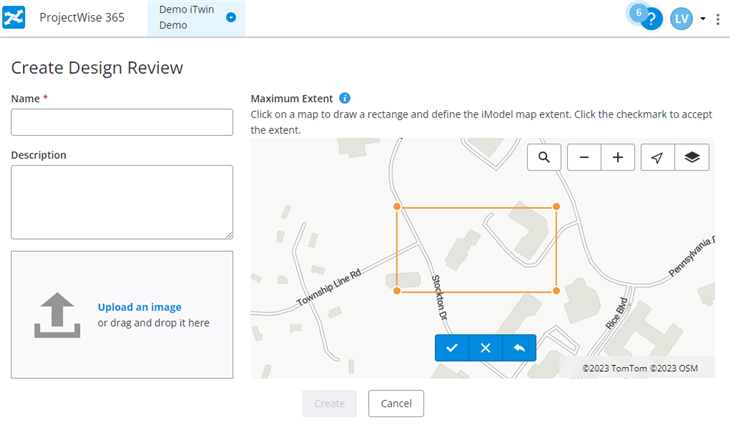Open help with the question mark icon
This screenshot has height=427, width=730.
(x=651, y=19)
